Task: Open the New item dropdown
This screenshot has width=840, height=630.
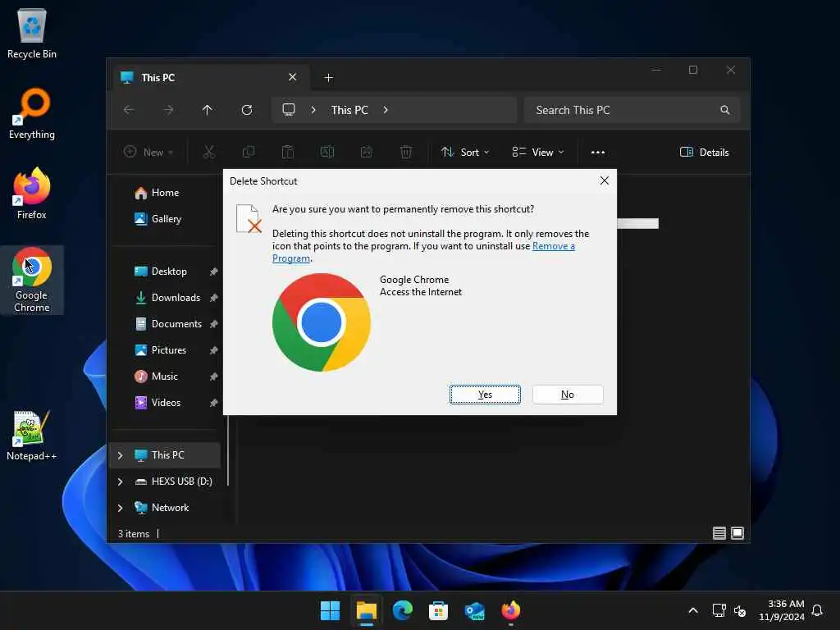Action: click(x=148, y=152)
